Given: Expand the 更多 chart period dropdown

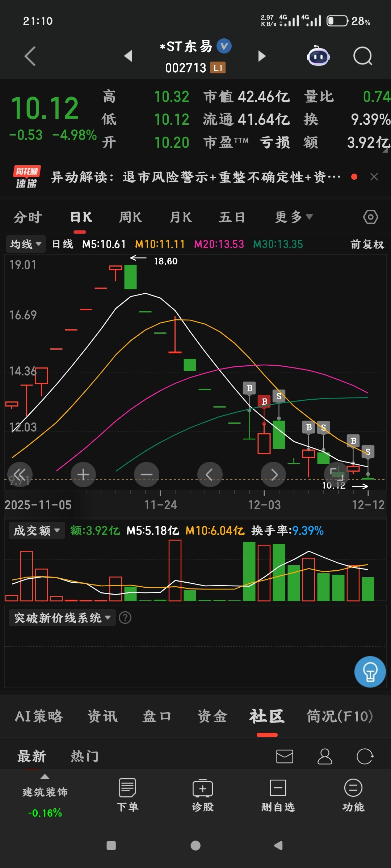Looking at the screenshot, I should click(x=294, y=217).
